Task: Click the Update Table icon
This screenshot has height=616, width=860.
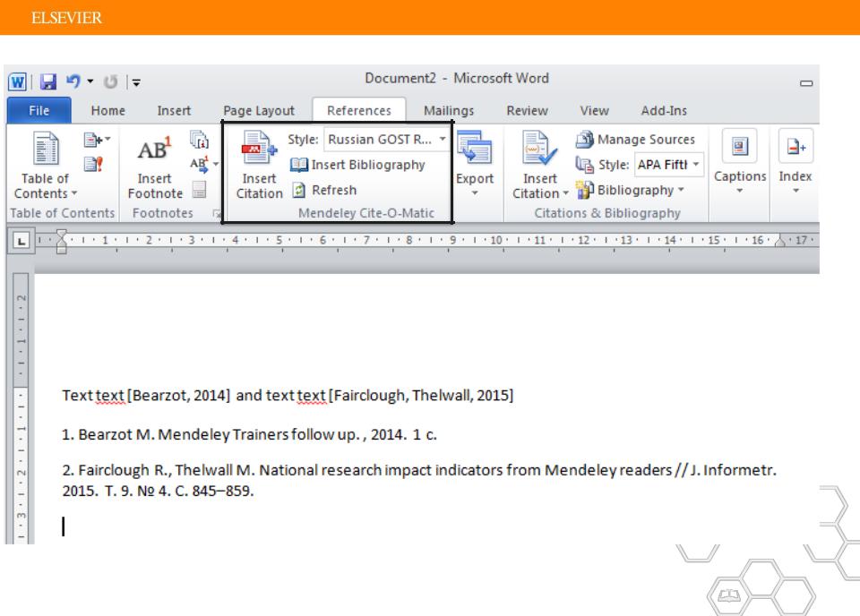Action: click(x=93, y=165)
